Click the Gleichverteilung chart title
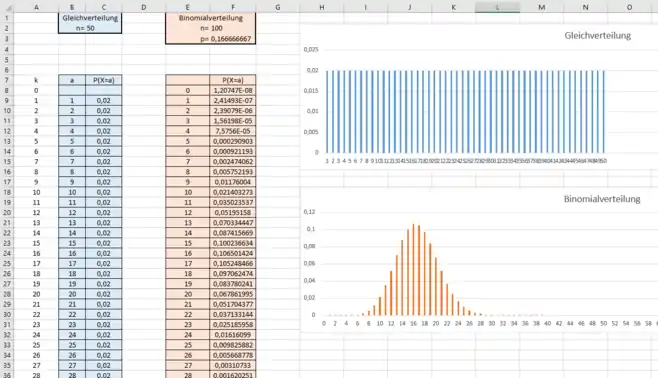Viewport: 658px width, 378px height. coord(597,36)
